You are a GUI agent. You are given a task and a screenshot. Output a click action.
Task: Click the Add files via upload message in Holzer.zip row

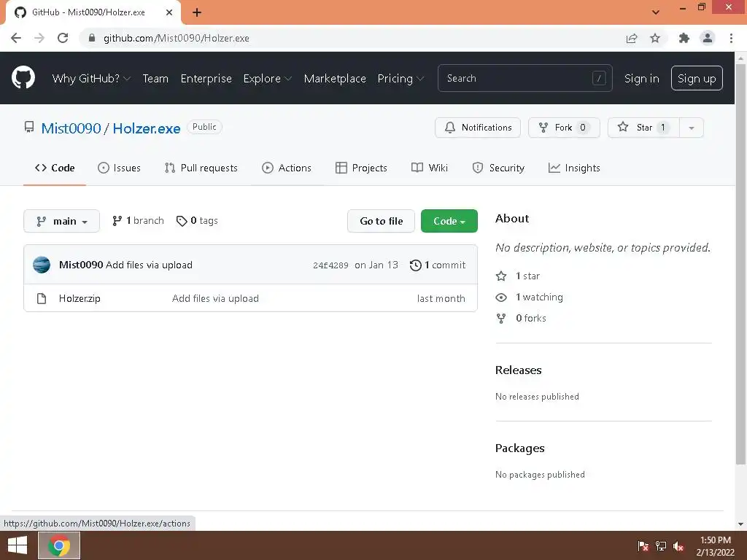pos(215,298)
